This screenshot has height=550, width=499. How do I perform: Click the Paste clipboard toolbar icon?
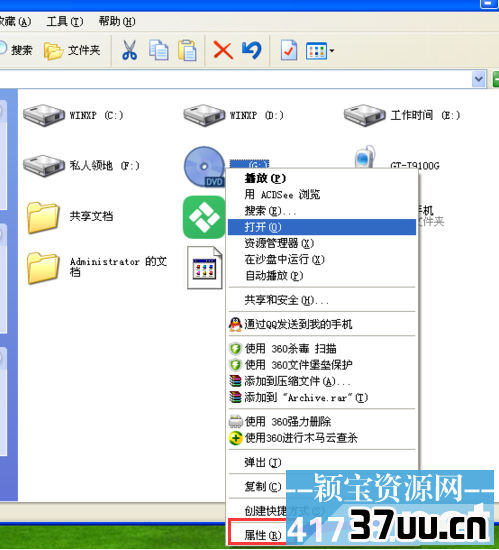point(187,50)
